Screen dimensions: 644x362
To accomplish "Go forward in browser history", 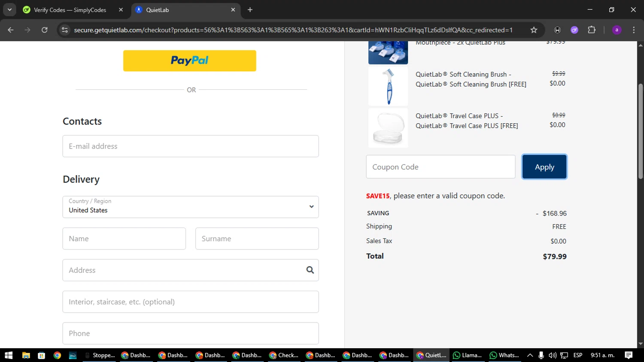I will pyautogui.click(x=27, y=30).
